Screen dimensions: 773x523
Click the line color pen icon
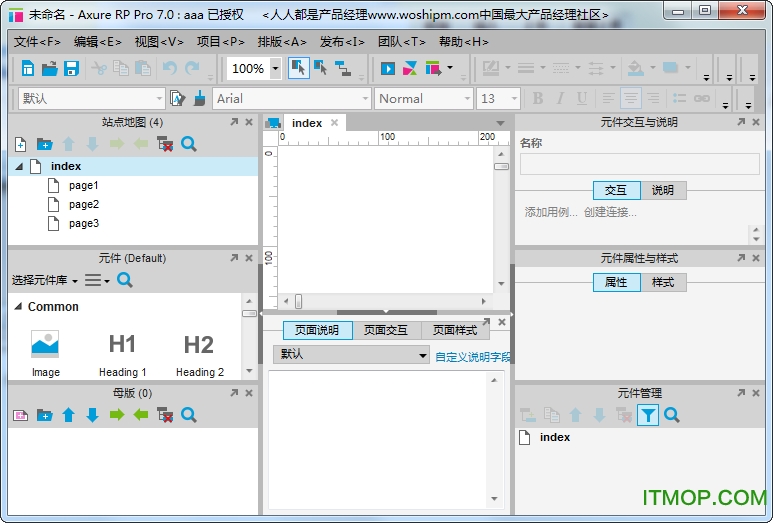491,68
